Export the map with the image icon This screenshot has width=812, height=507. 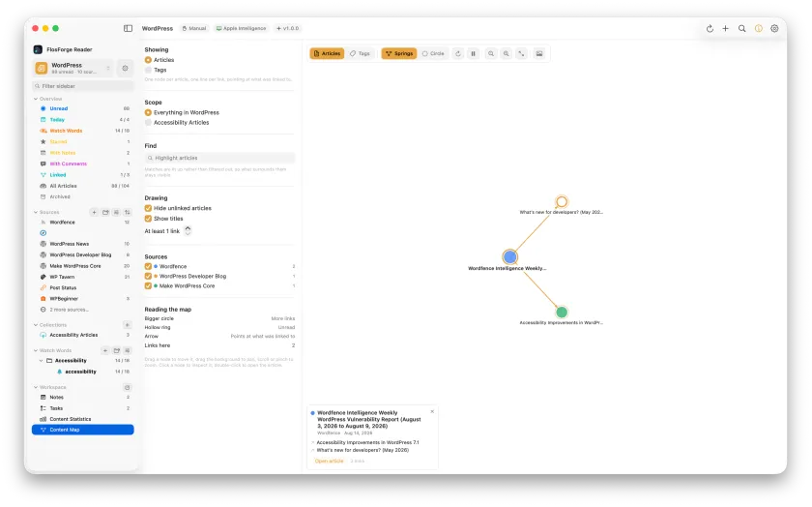[539, 53]
